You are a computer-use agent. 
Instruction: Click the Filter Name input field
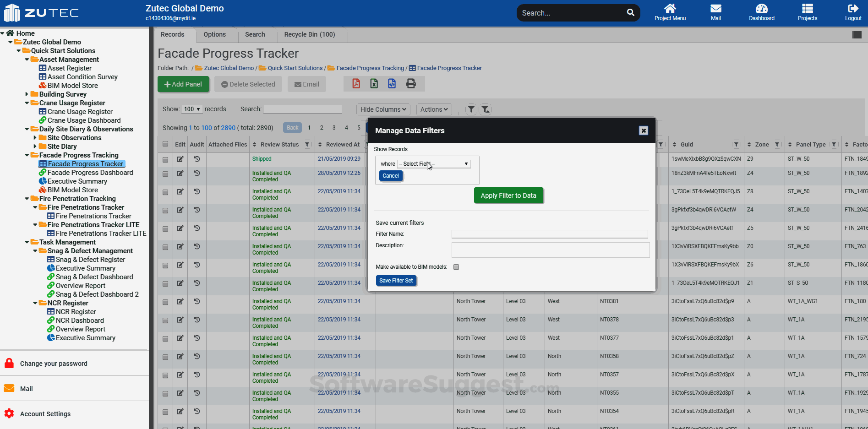(x=549, y=234)
